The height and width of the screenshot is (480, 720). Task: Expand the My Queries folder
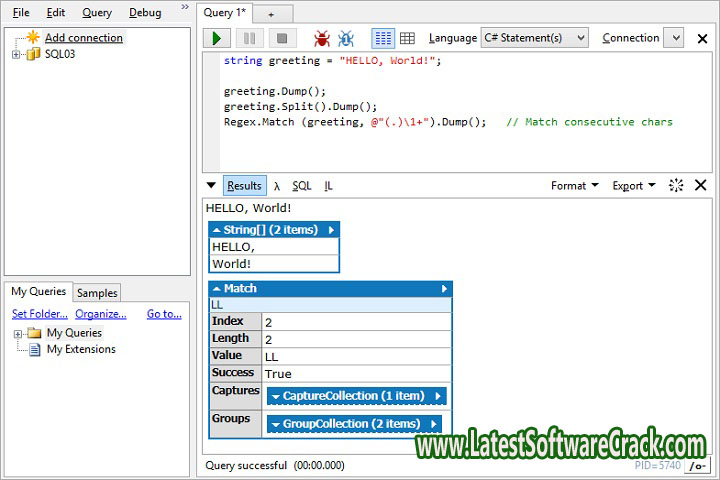pos(17,334)
